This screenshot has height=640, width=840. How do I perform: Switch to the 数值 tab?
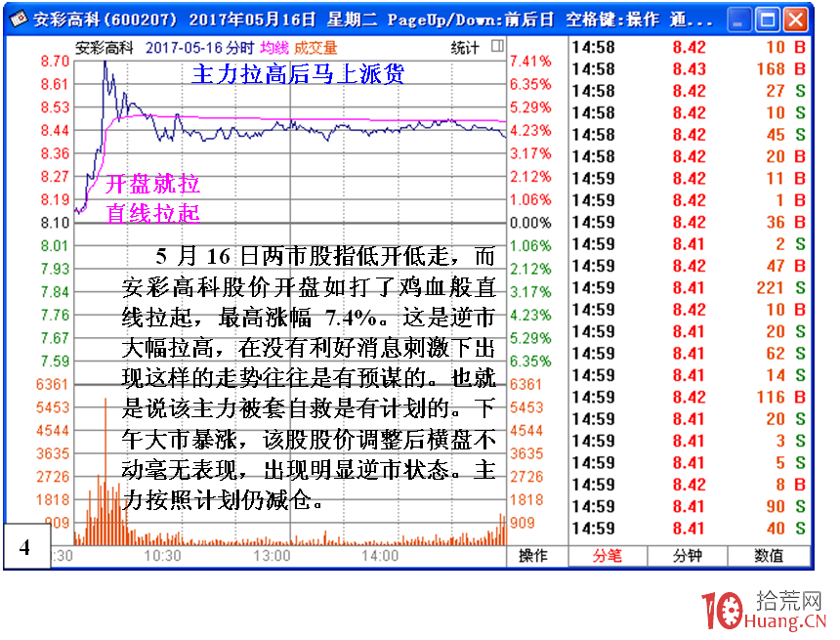click(x=772, y=554)
